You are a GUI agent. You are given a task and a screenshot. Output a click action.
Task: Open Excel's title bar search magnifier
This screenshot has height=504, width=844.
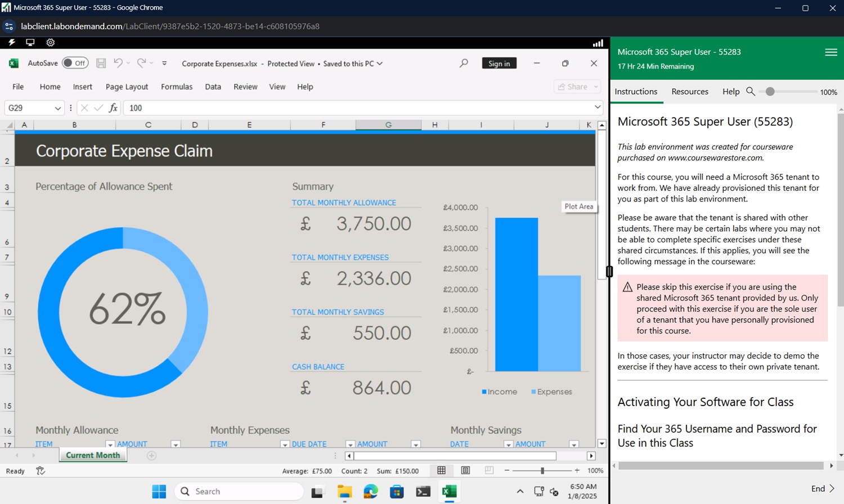(464, 63)
